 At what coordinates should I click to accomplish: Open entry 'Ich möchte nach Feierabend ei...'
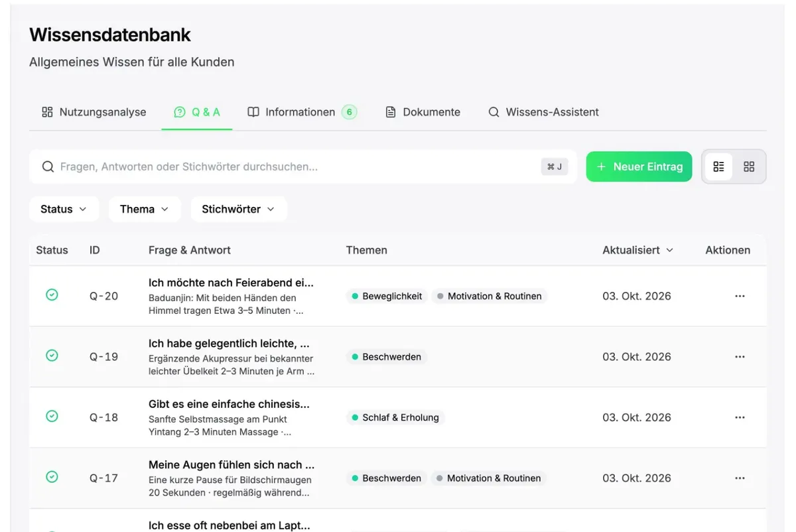pos(231,283)
